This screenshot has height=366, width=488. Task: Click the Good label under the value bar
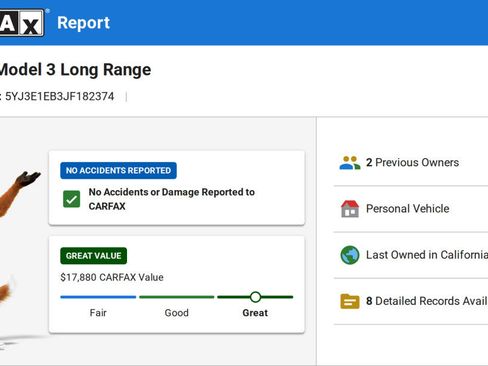(177, 313)
